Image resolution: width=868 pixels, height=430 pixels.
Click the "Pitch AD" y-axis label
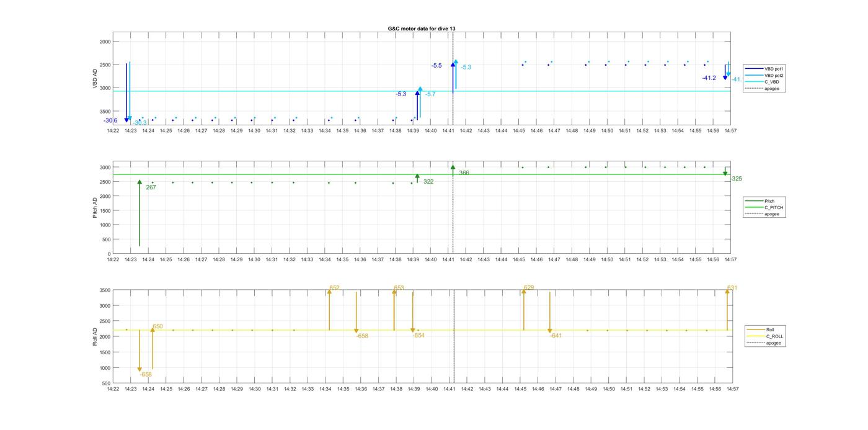[x=95, y=208]
